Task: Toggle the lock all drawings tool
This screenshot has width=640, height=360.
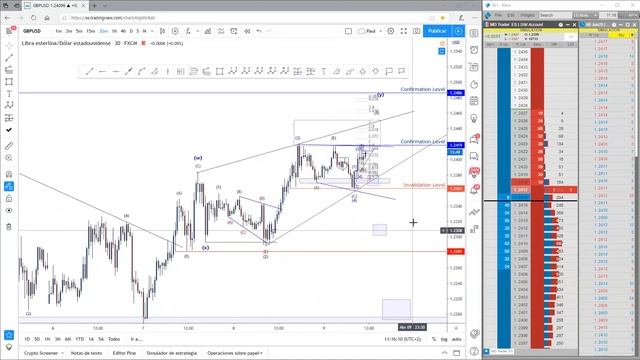Action: (9, 198)
